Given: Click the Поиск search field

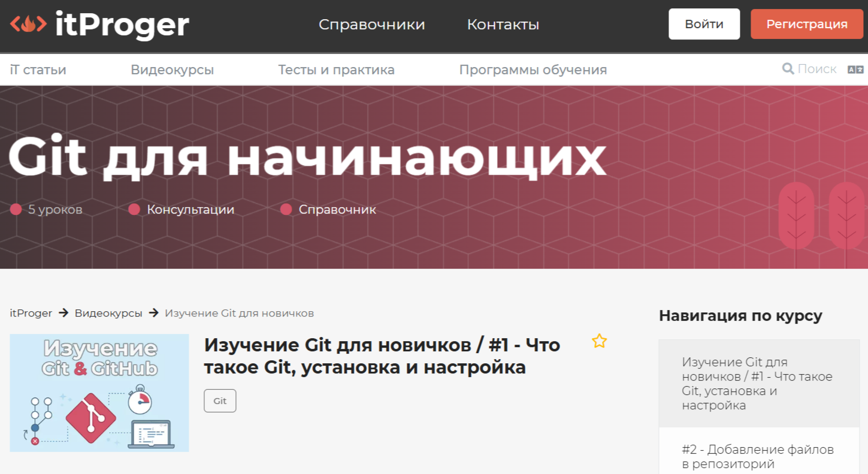Looking at the screenshot, I should point(816,69).
